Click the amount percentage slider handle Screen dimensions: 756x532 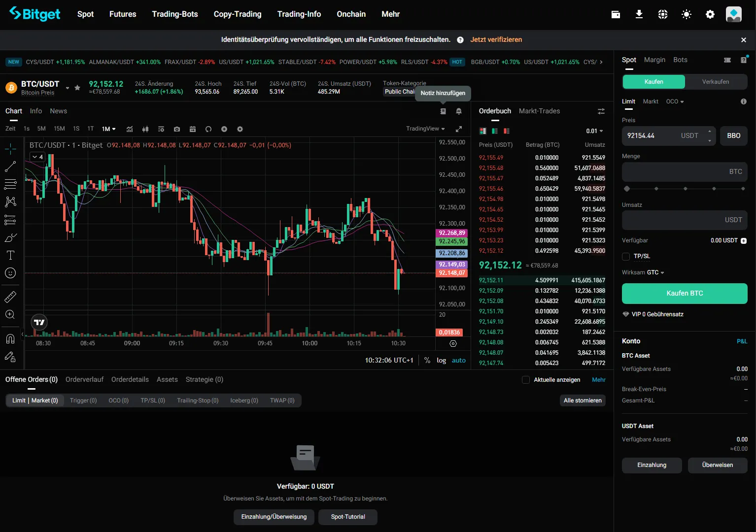[x=627, y=189]
